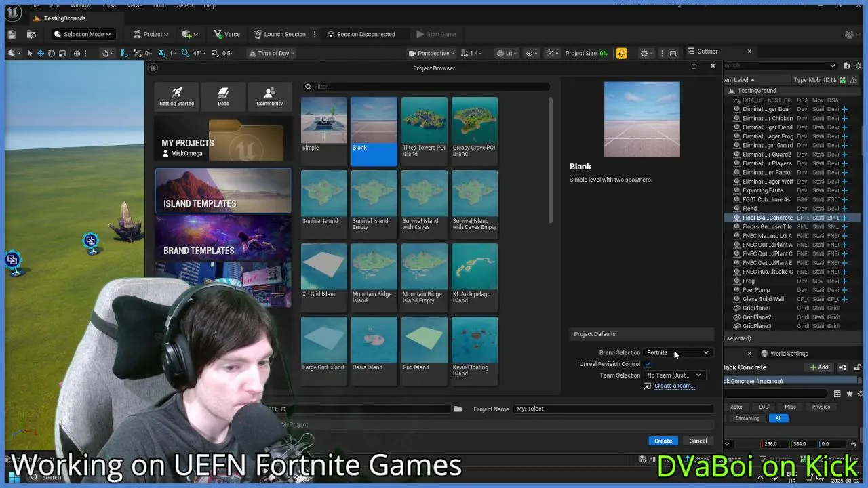The height and width of the screenshot is (488, 868).
Task: Activate the scale gizmo tool
Action: [62, 53]
